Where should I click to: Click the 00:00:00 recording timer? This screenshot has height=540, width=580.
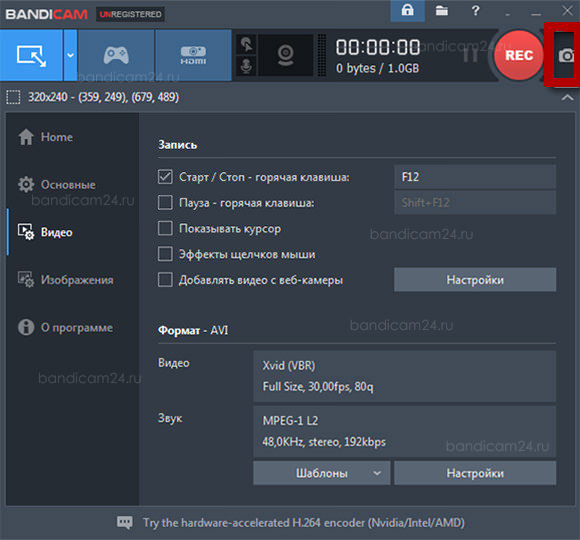[378, 47]
